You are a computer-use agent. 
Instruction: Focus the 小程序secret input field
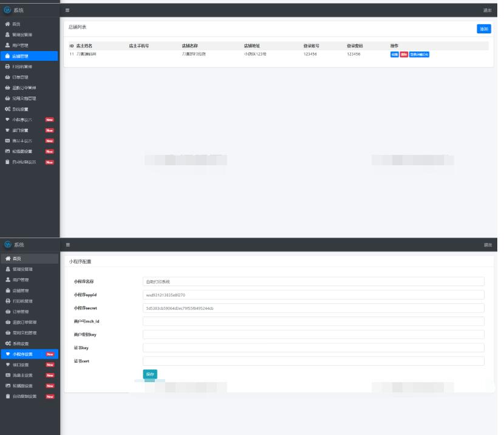tap(313, 308)
